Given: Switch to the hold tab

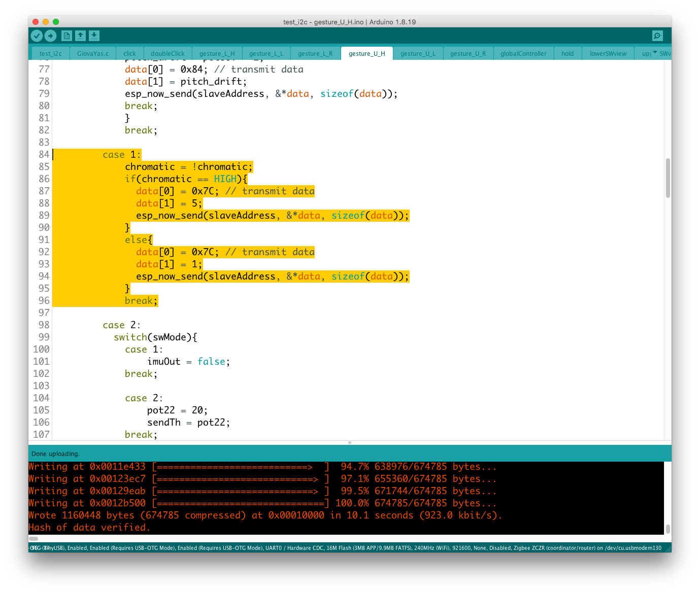Looking at the screenshot, I should (568, 54).
